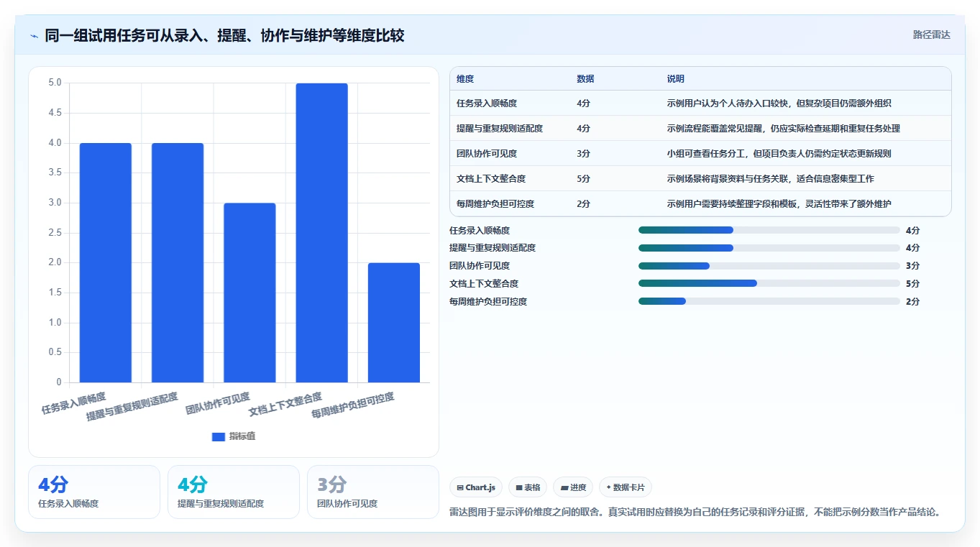Click the 2分 value in table
980x547 pixels.
(583, 204)
